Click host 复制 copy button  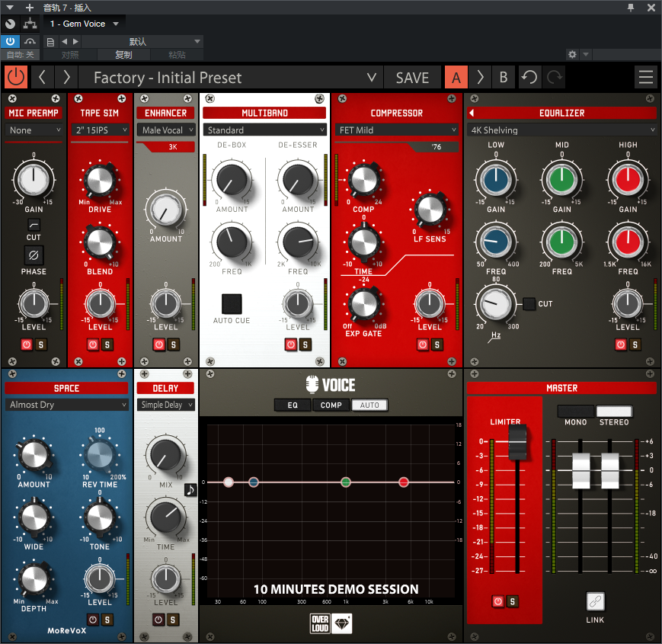tap(123, 54)
